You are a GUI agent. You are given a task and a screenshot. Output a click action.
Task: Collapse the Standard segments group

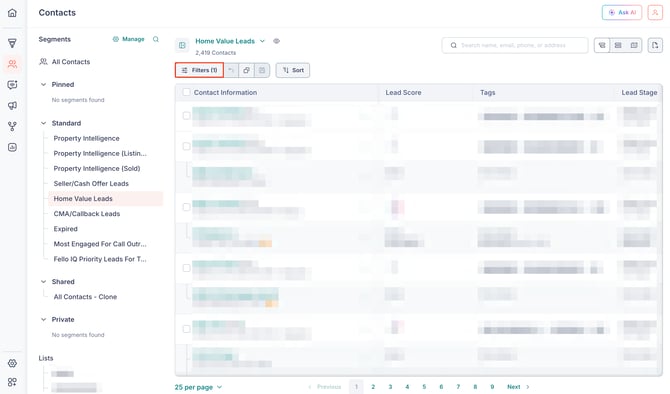tap(43, 123)
